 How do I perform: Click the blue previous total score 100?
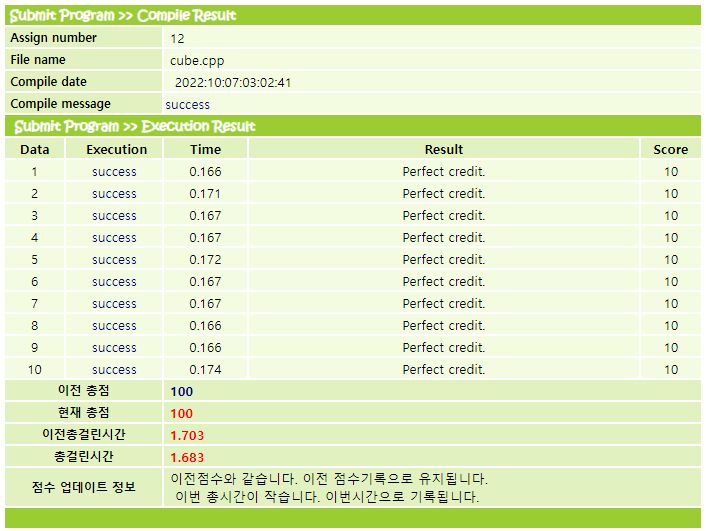181,391
